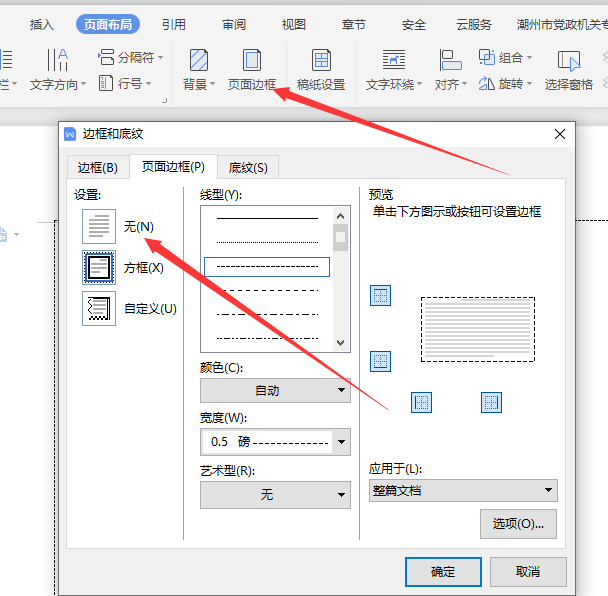Click the line style scrollbar thumb

(x=340, y=237)
